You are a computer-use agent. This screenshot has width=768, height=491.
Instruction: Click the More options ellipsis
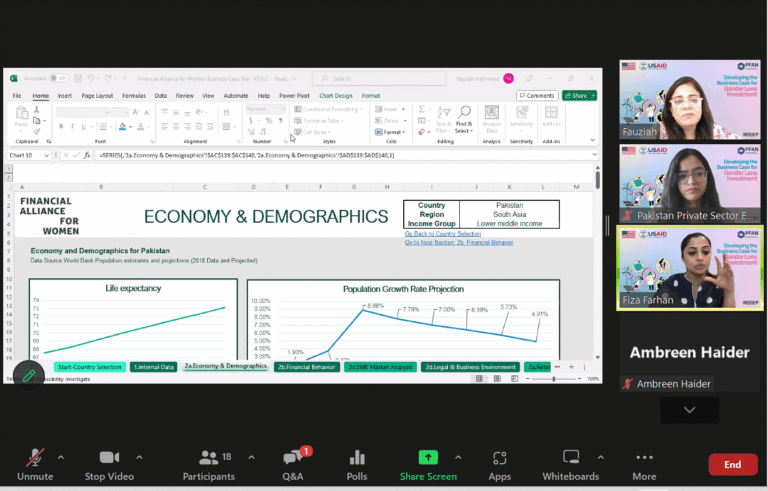coord(644,458)
